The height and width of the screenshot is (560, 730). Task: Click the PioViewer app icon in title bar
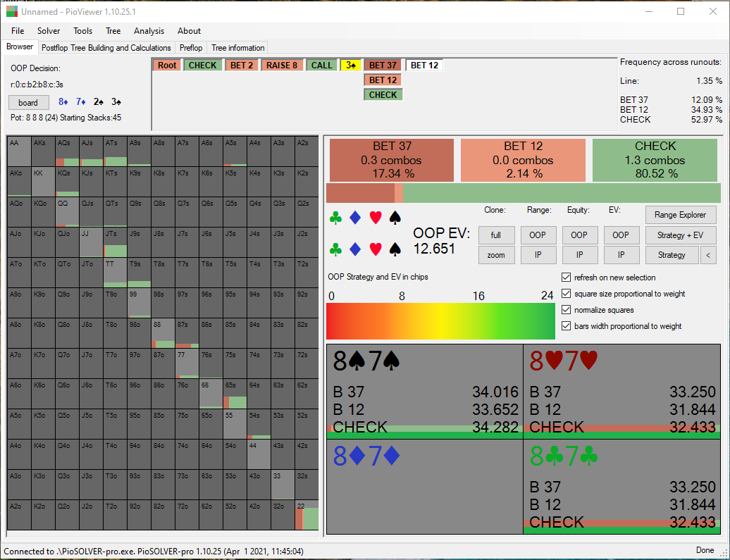12,11
